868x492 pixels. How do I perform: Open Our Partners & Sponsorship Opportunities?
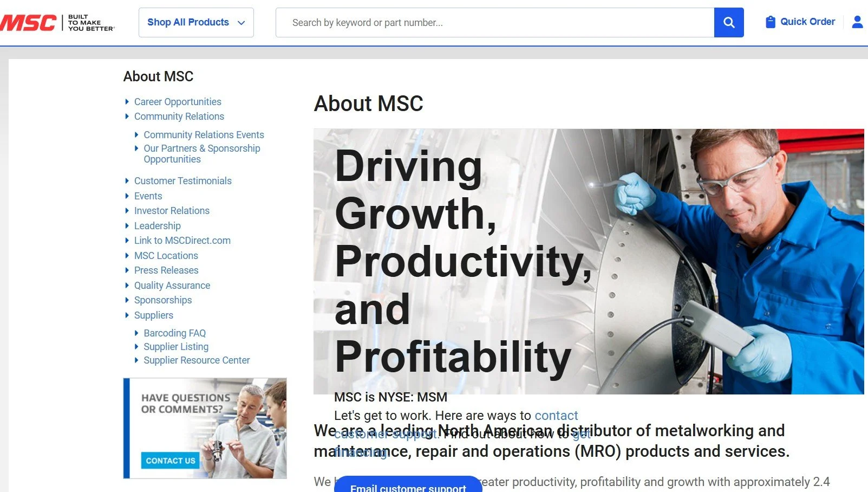click(202, 154)
